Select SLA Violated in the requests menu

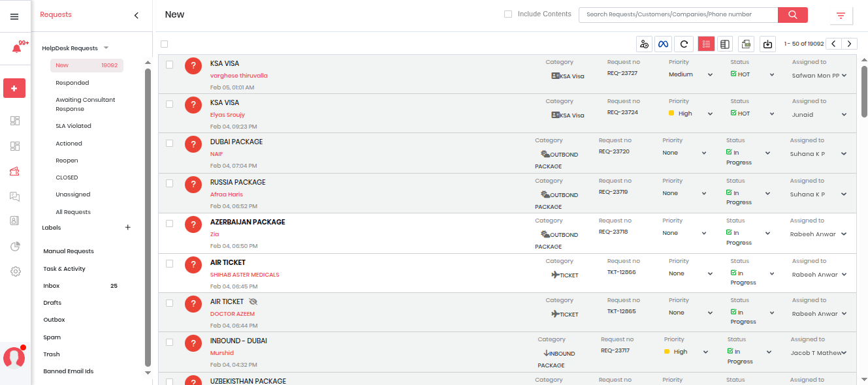73,126
